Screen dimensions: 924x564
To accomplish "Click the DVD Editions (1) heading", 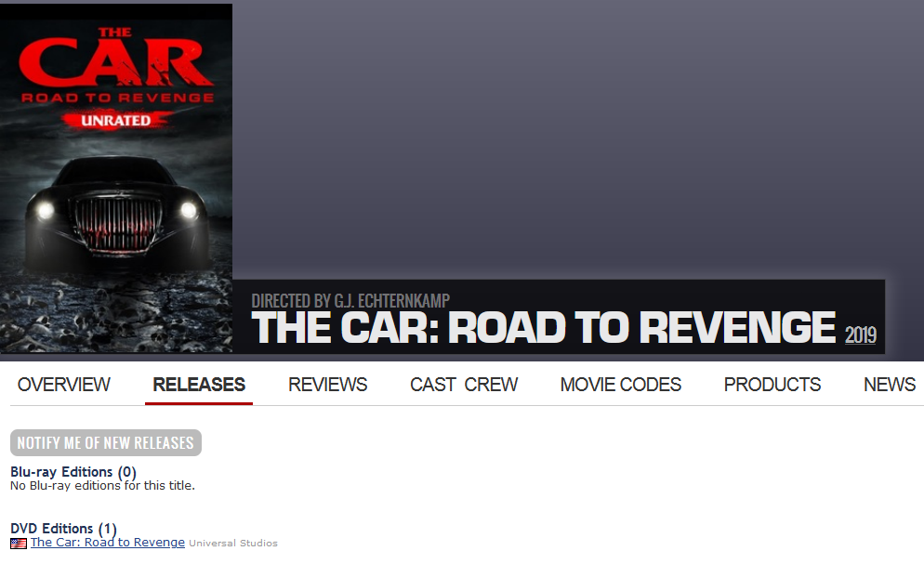I will tap(63, 529).
